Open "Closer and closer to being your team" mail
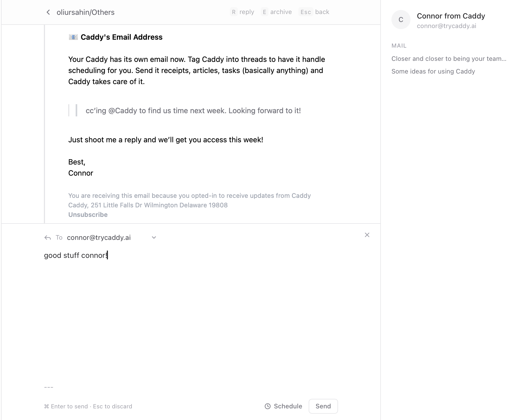The width and height of the screenshot is (511, 420). click(449, 59)
